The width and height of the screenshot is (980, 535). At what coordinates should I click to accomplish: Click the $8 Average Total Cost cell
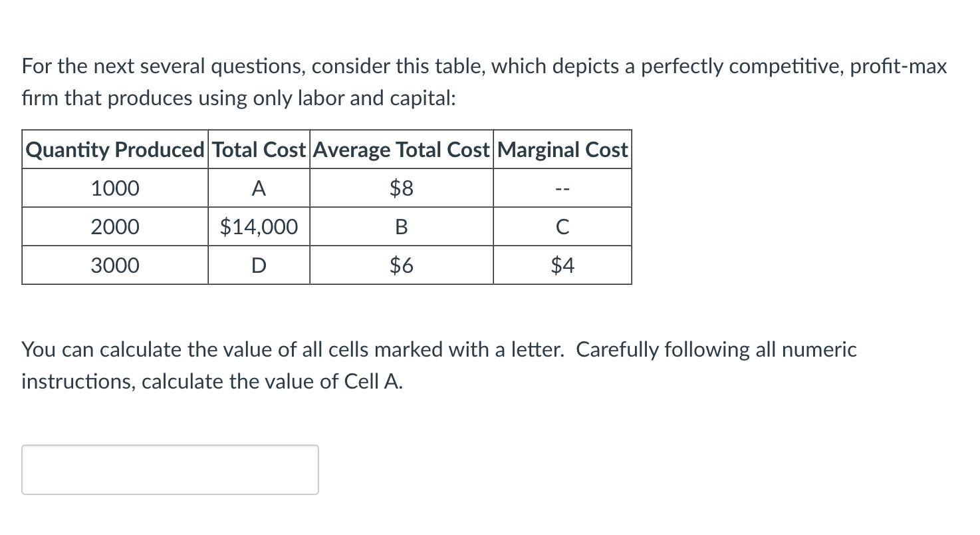click(x=400, y=188)
